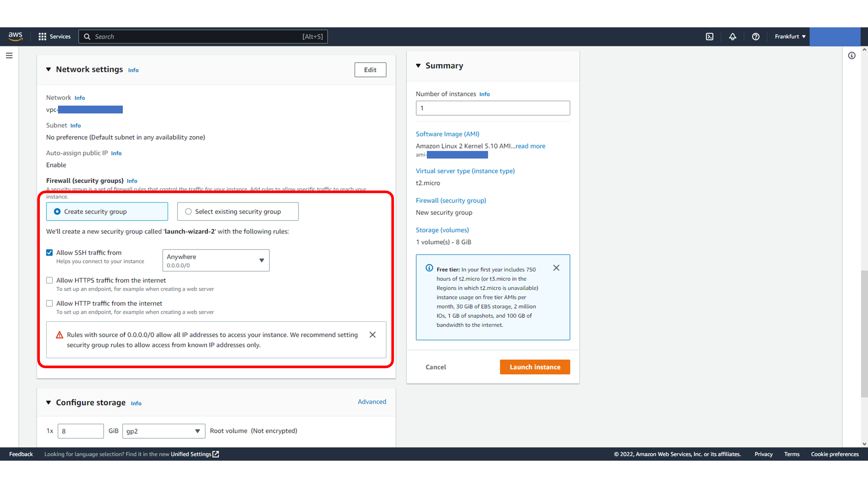Image resolution: width=868 pixels, height=488 pixels.
Task: Open Advanced storage configuration
Action: [372, 401]
